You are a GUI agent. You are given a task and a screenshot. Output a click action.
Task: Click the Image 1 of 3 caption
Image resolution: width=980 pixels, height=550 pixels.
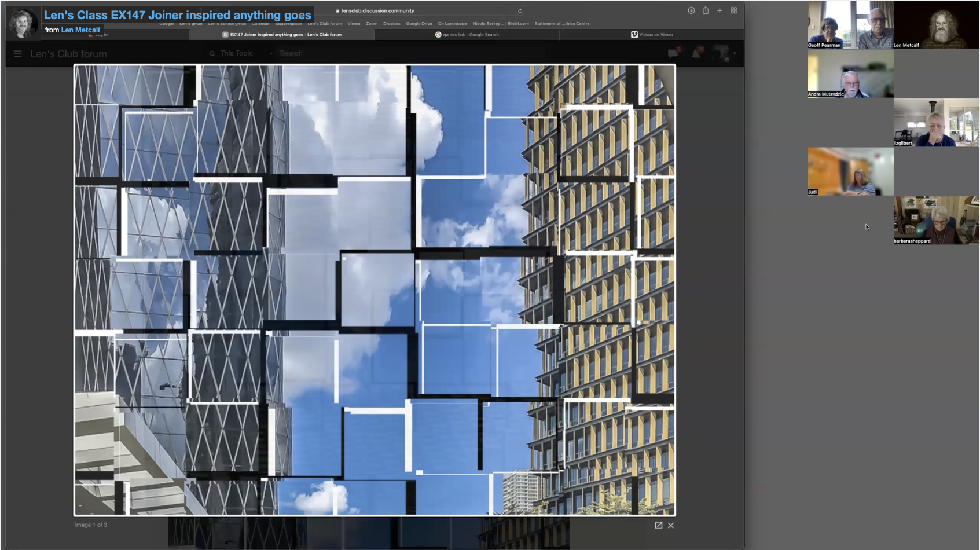[91, 525]
